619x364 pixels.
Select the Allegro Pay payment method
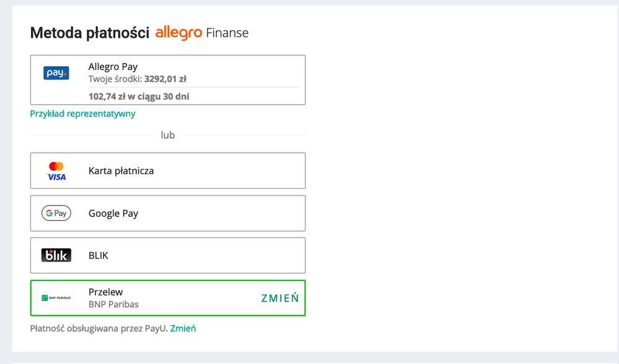(168, 80)
